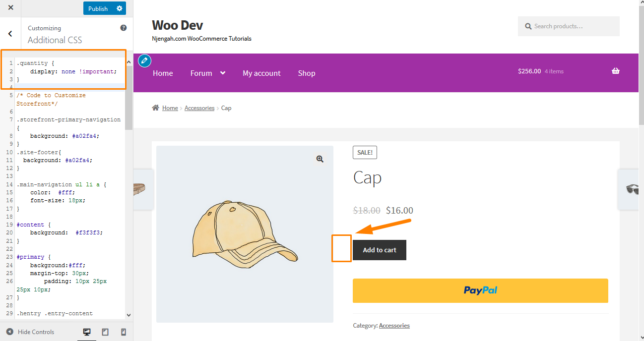Viewport: 644px width, 341px height.
Task: Click the preview page vertical scrollbar
Action: [641, 64]
